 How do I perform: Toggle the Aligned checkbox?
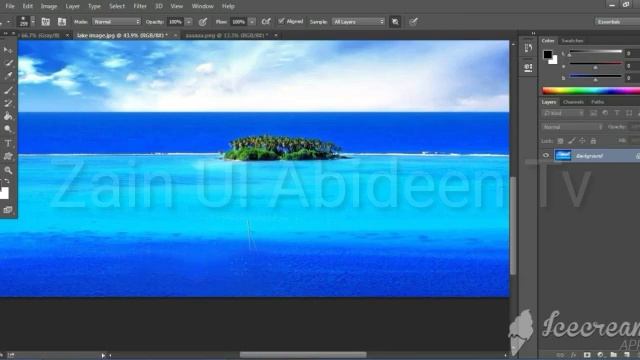(x=281, y=21)
